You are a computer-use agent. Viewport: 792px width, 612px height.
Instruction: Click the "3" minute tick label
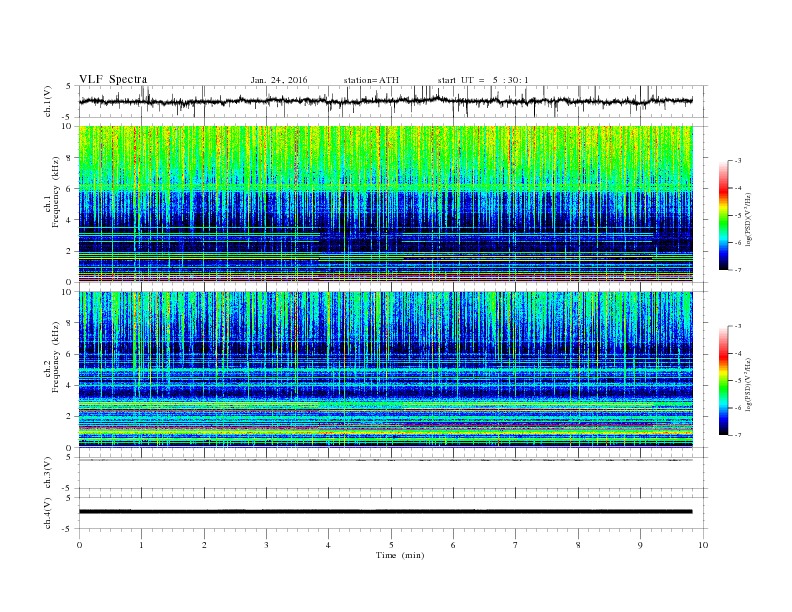267,545
